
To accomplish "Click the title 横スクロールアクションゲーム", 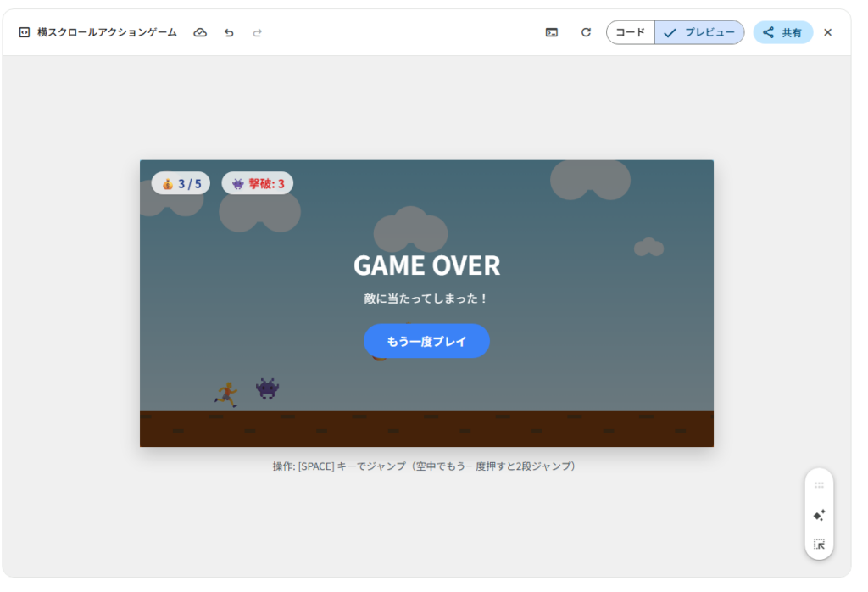I will pos(107,32).
